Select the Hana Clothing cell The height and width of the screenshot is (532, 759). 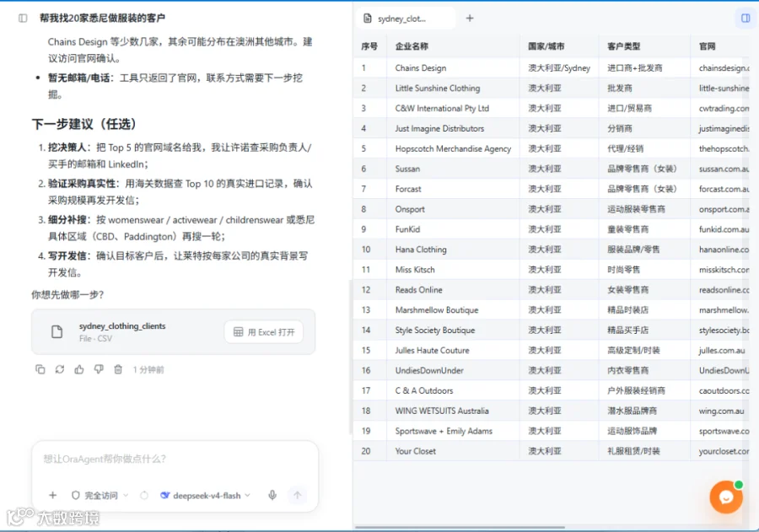[453, 250]
